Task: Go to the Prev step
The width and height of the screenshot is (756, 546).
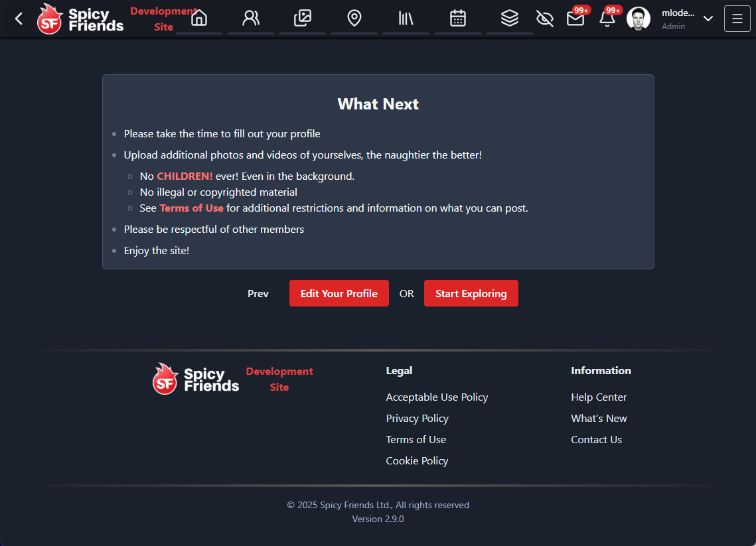Action: (x=258, y=293)
